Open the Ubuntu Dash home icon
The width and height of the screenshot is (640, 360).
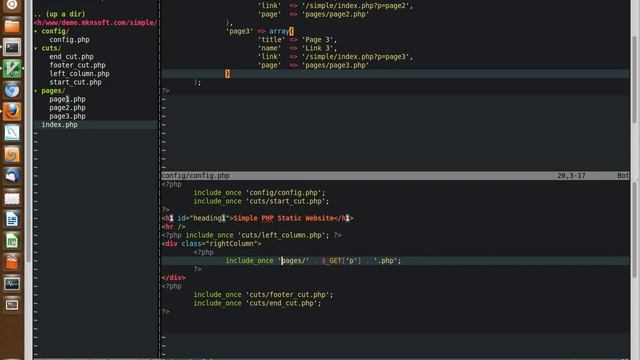pos(12,5)
